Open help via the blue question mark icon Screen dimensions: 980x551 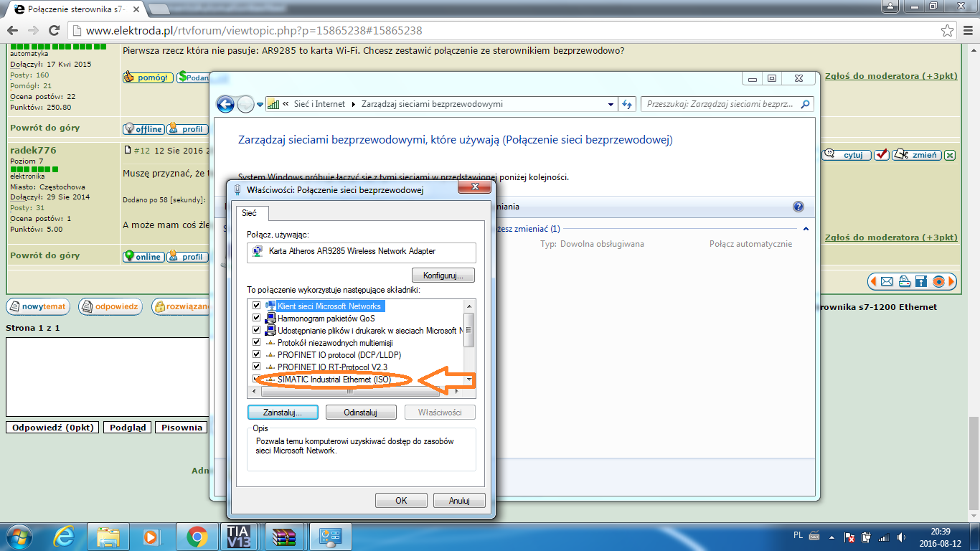click(x=798, y=207)
